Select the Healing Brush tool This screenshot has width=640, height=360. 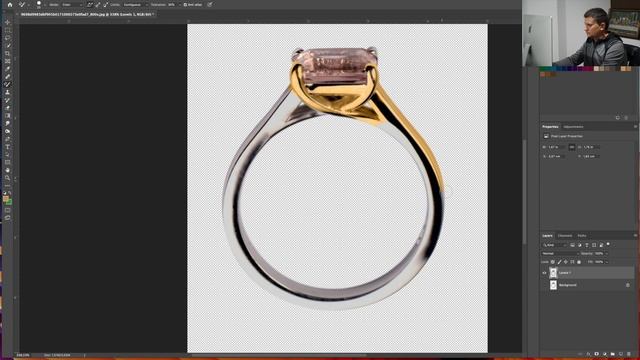(7, 76)
